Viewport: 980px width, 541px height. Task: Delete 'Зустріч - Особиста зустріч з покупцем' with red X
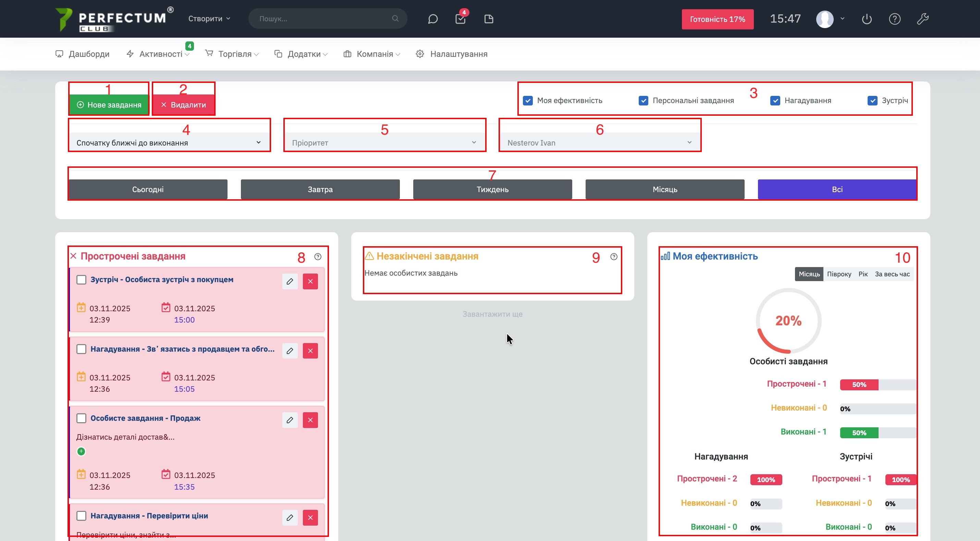[x=310, y=281]
